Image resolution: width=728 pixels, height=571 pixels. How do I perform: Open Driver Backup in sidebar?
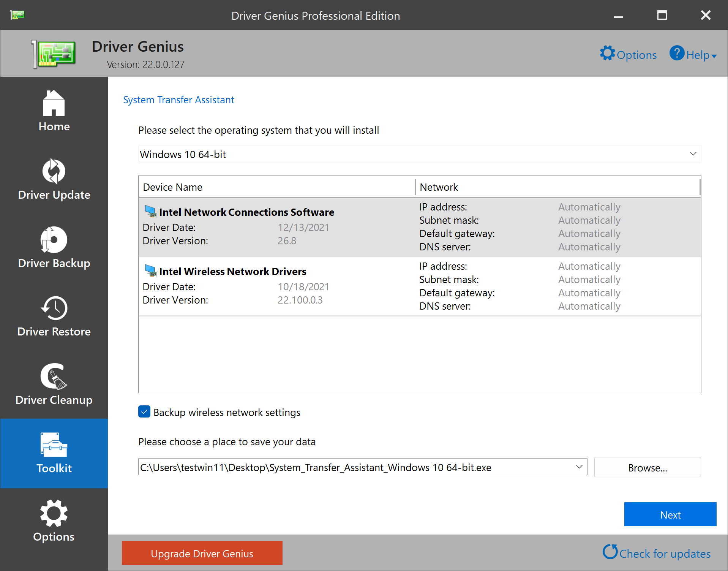(54, 248)
